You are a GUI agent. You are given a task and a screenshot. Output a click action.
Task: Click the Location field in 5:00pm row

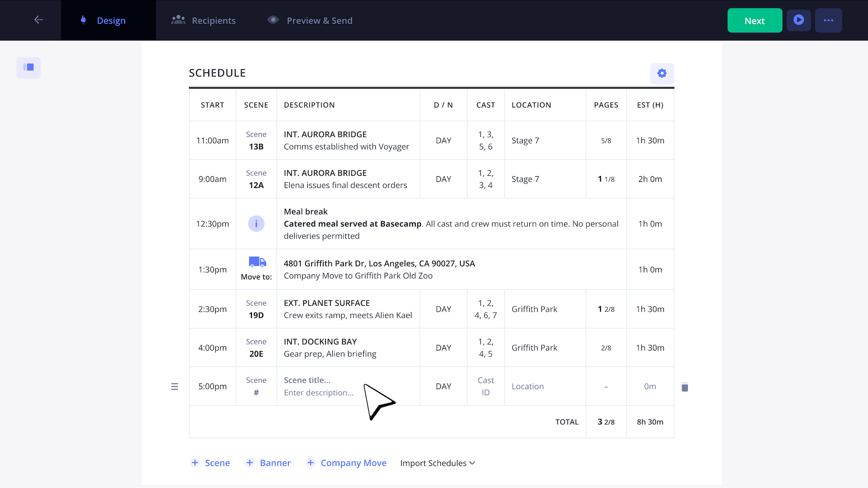528,386
